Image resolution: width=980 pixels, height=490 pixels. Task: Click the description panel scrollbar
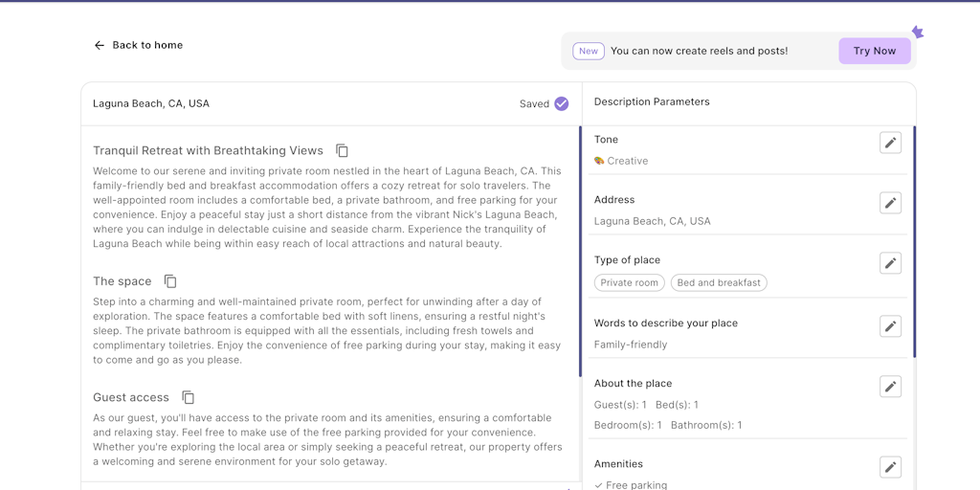tap(579, 251)
